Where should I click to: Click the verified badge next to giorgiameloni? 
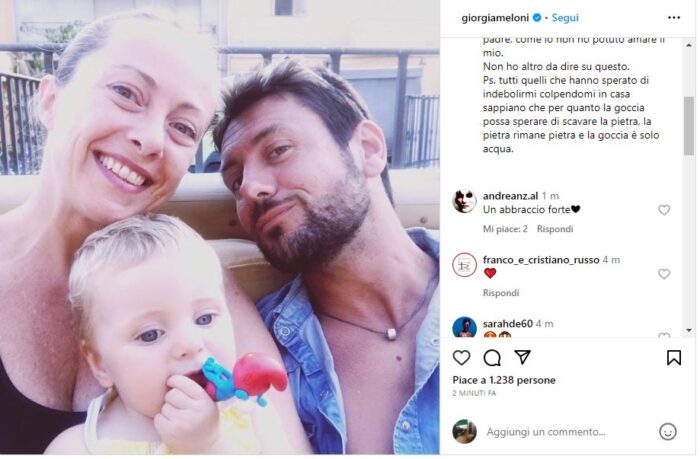click(537, 18)
